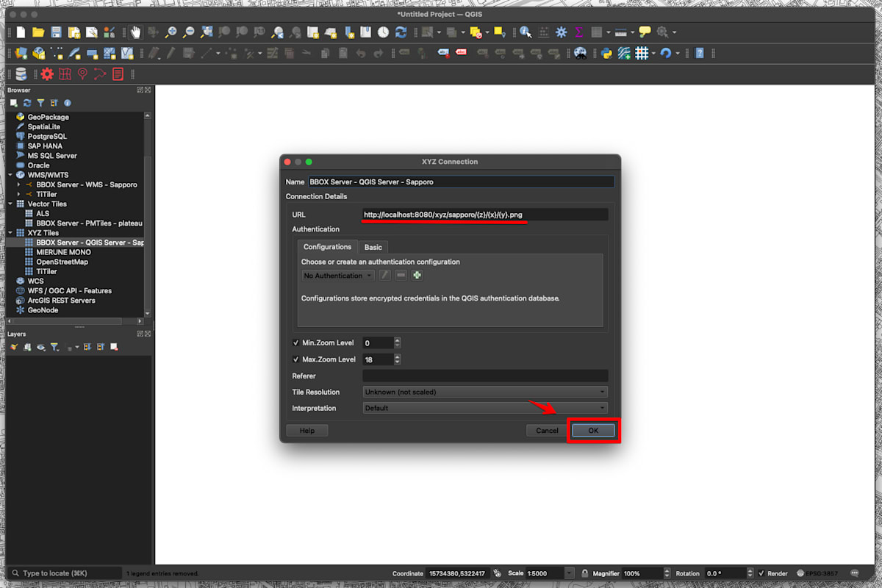882x588 pixels.
Task: Switch to the Basic authentication tab
Action: tap(373, 247)
